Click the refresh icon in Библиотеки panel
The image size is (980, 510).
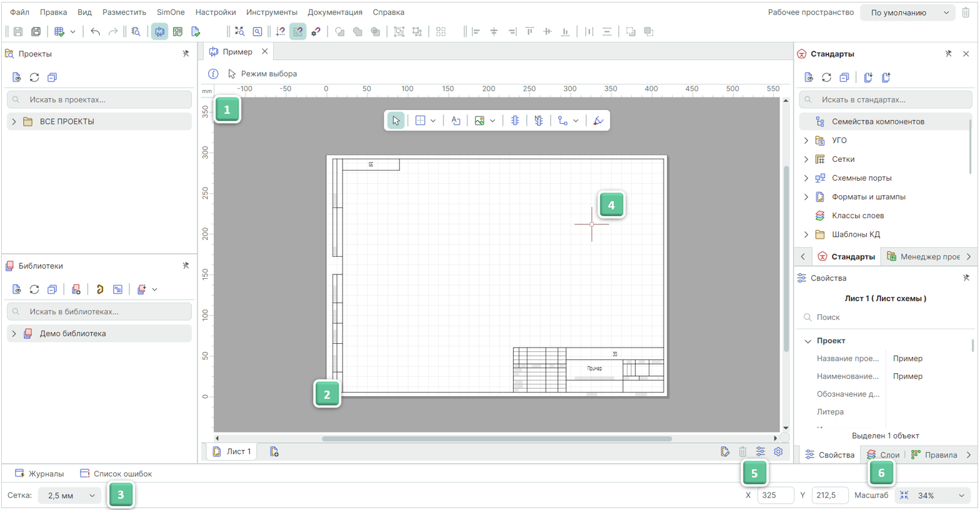tap(34, 289)
